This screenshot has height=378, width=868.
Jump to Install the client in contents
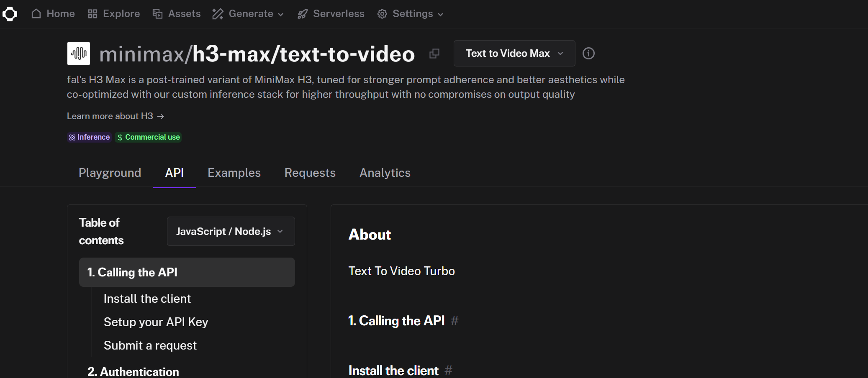[x=147, y=299]
